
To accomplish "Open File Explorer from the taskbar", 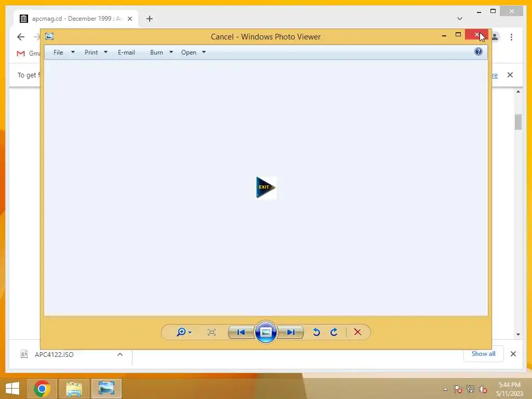I will coord(74,389).
